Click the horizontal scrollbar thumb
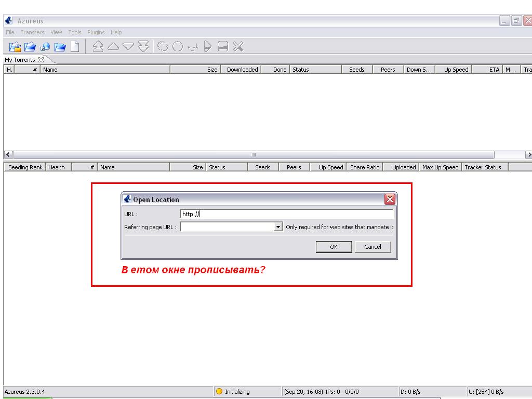The height and width of the screenshot is (399, 532). click(254, 155)
